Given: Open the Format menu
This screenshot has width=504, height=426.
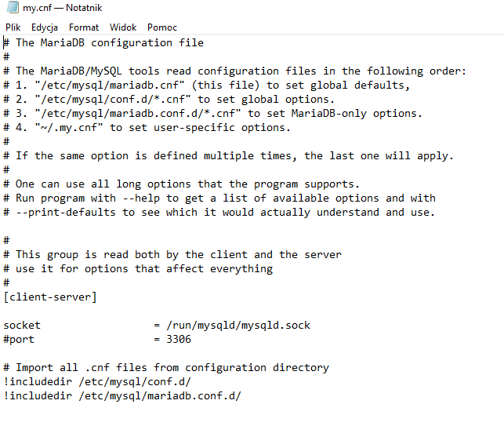Looking at the screenshot, I should coord(84,27).
